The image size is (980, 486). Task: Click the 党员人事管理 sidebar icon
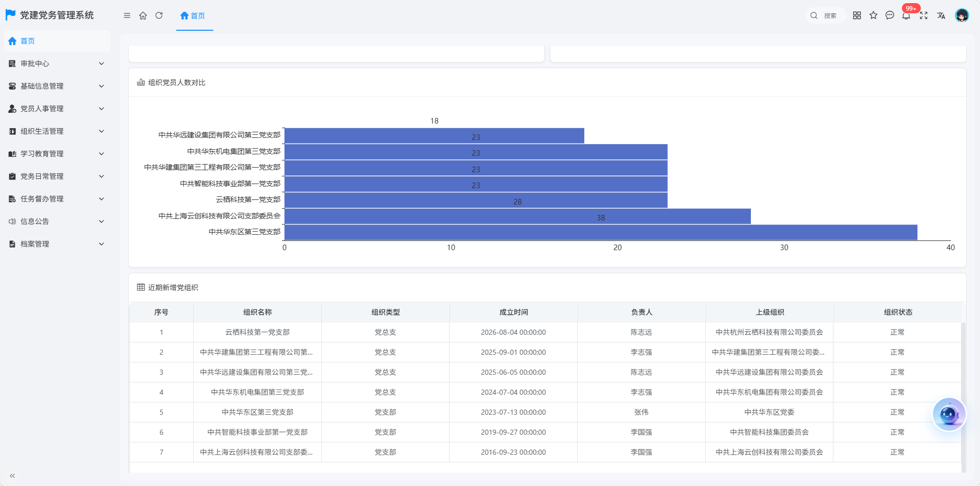(x=12, y=109)
